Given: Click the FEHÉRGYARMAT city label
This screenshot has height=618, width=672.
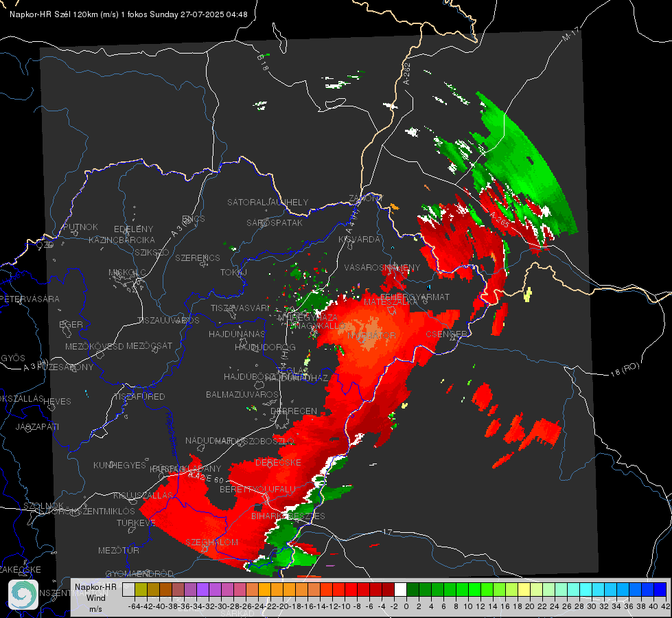Looking at the screenshot, I should pos(415,297).
